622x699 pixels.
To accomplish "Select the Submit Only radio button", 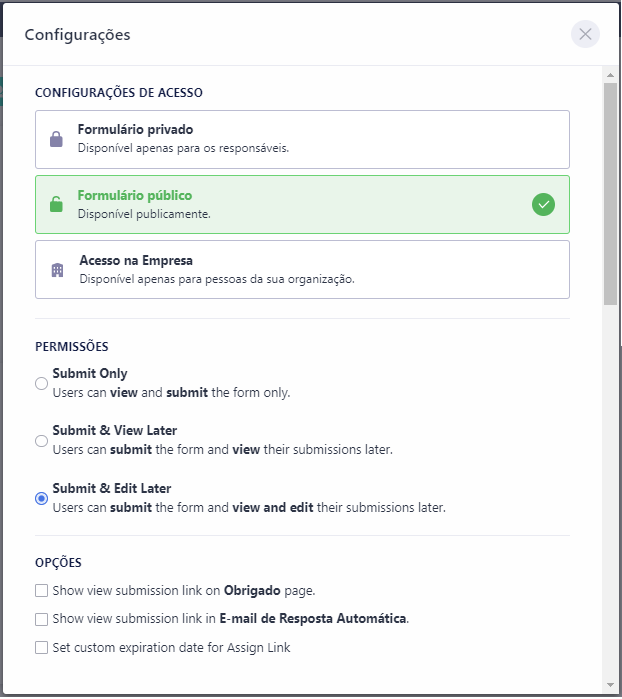I will (x=41, y=383).
